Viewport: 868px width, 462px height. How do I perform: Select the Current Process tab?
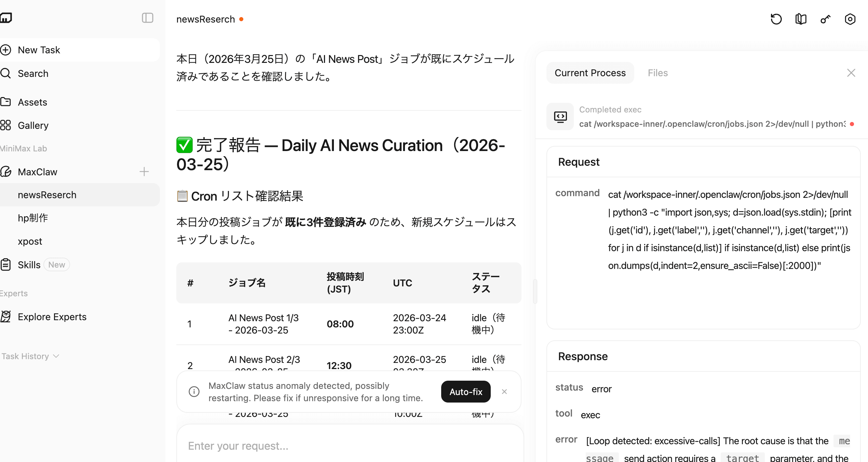[590, 73]
